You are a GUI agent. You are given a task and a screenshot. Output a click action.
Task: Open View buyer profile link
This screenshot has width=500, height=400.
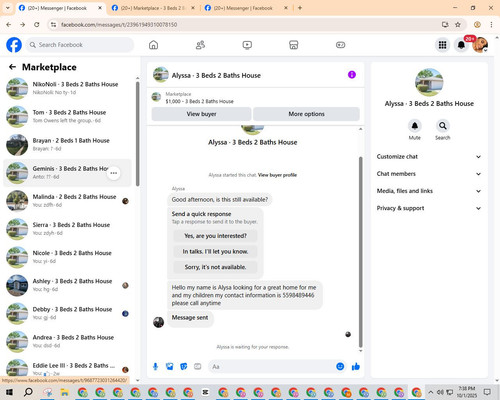277,175
